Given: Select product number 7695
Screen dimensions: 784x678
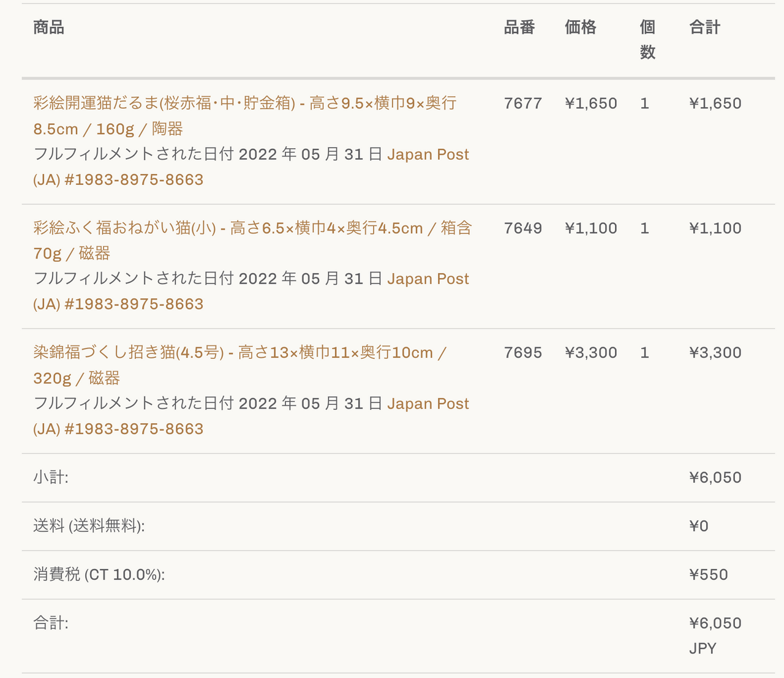Looking at the screenshot, I should pos(523,353).
